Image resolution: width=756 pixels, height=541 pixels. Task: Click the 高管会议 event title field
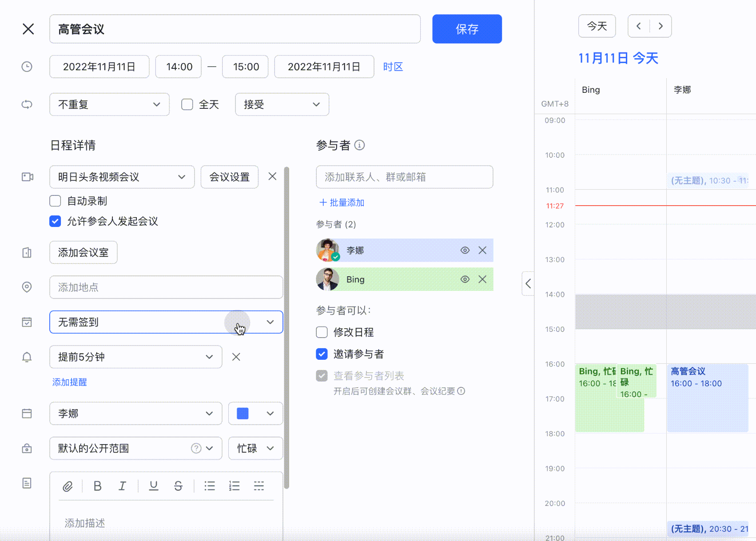(235, 29)
